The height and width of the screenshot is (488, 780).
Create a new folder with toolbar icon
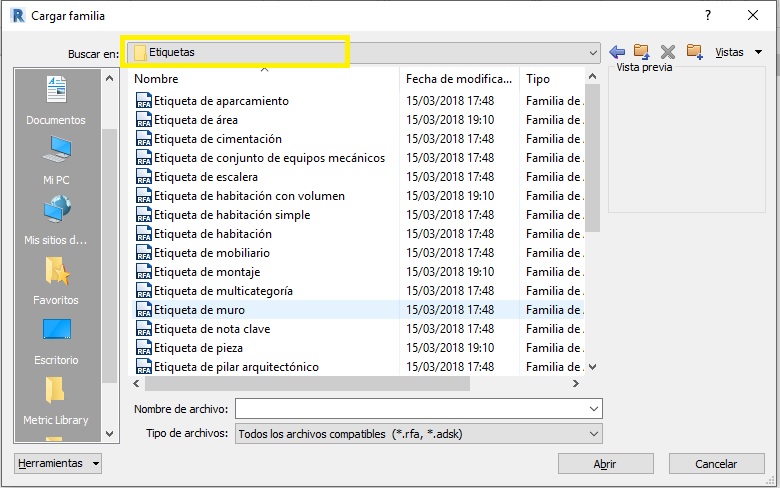point(694,52)
